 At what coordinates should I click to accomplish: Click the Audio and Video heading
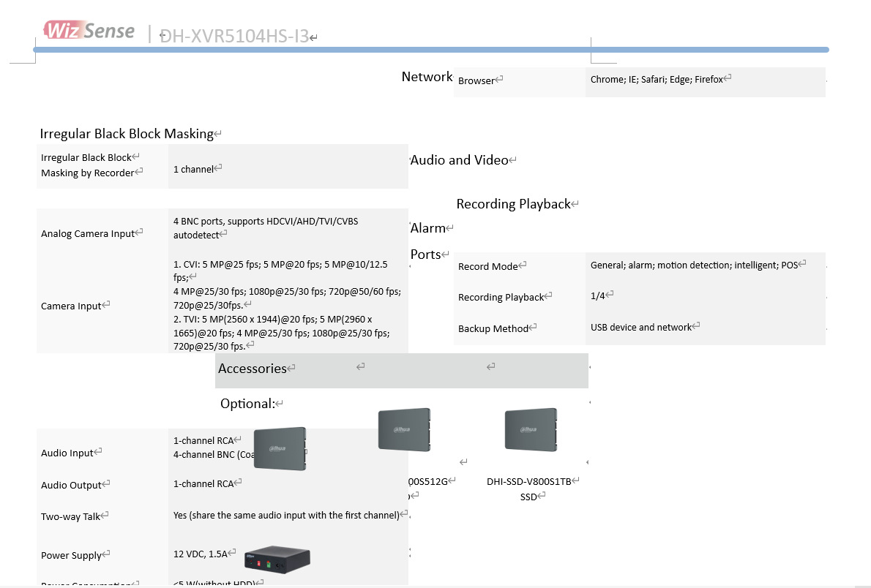click(x=460, y=160)
